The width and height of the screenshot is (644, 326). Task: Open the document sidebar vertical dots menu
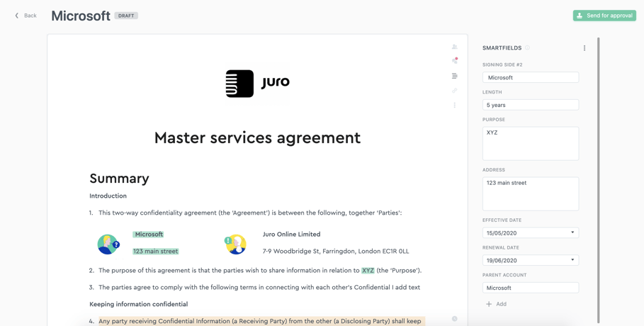(455, 105)
